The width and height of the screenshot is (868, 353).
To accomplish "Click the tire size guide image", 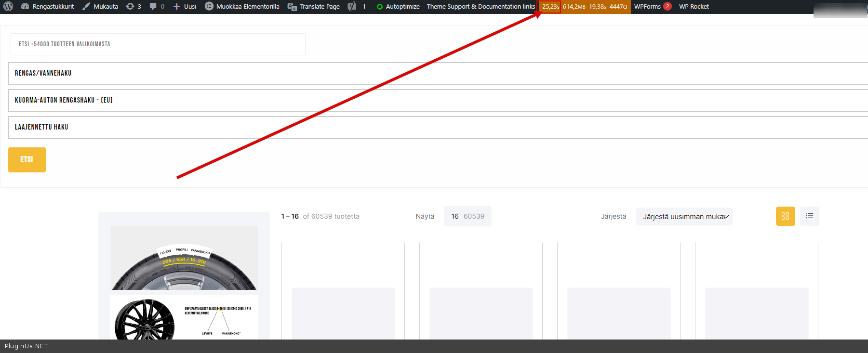I will tap(184, 259).
